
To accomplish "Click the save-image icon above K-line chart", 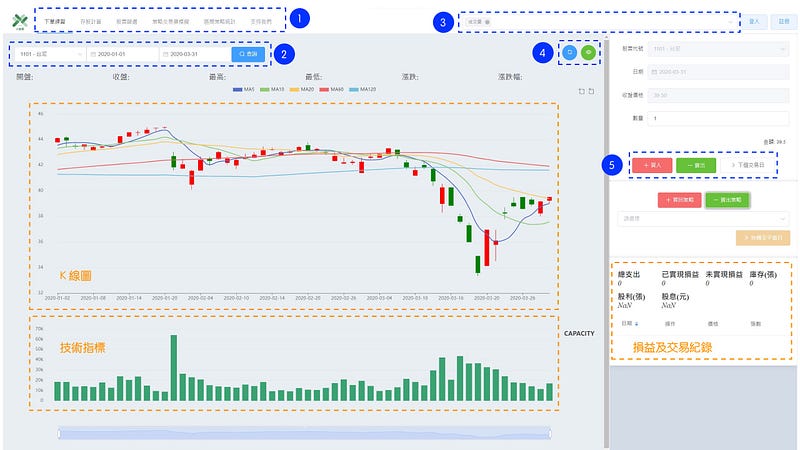I will click(x=591, y=91).
